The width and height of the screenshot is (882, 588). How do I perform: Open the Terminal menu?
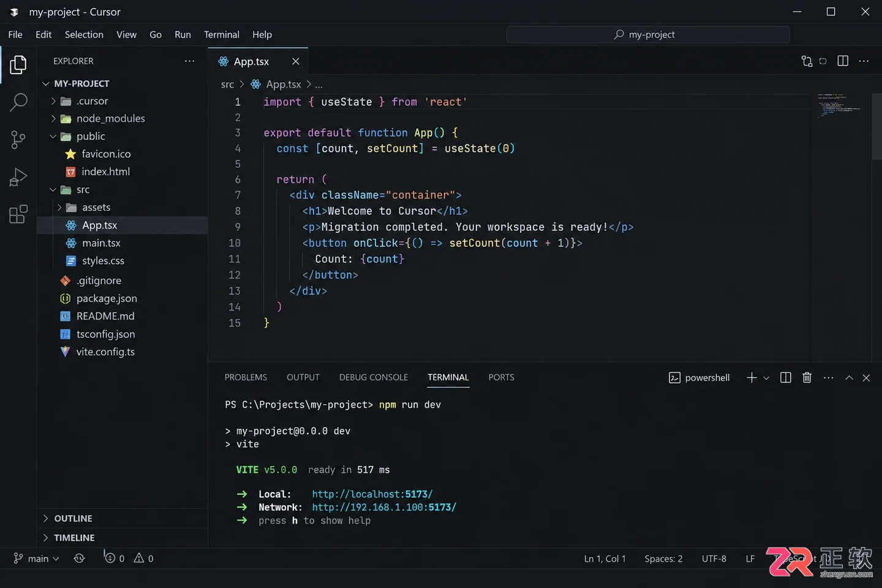(222, 35)
